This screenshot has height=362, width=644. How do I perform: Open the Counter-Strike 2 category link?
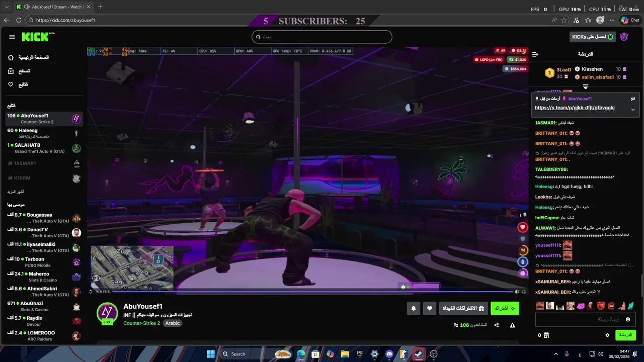tap(142, 323)
